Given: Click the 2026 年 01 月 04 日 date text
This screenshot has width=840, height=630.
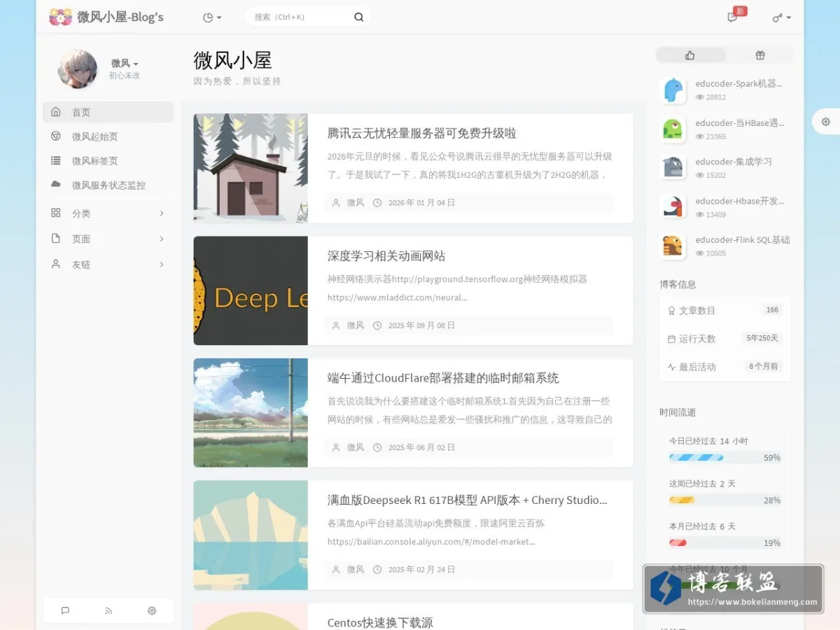Looking at the screenshot, I should pyautogui.click(x=421, y=203).
